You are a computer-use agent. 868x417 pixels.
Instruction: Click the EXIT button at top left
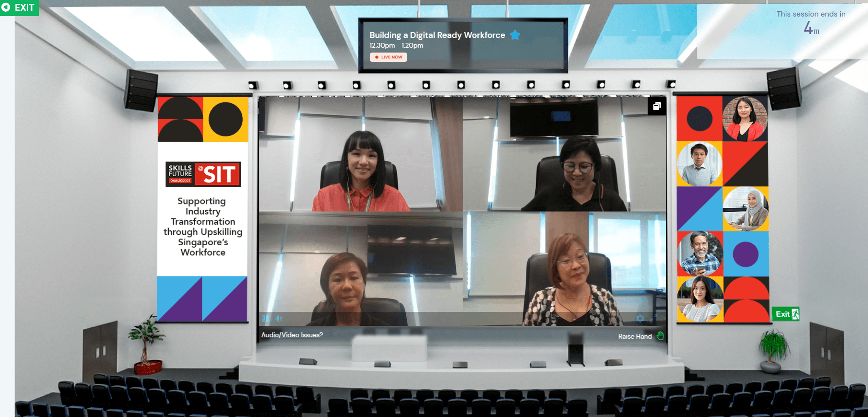click(x=19, y=8)
